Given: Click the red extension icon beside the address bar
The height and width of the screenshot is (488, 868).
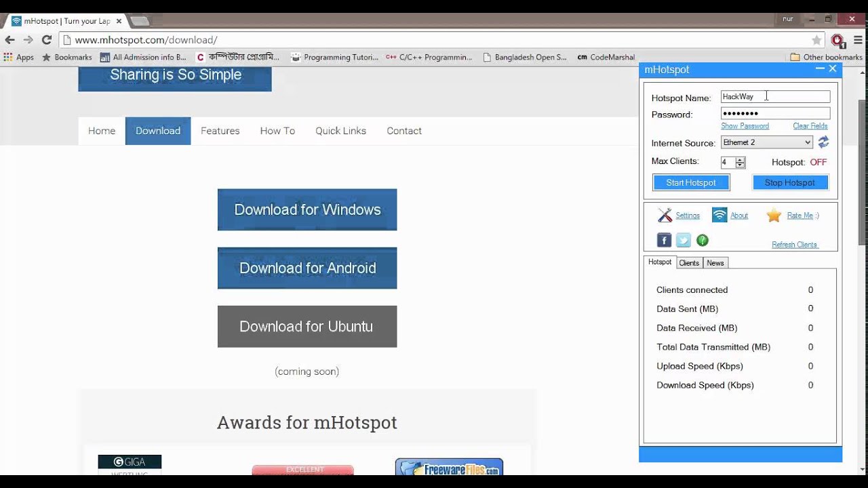Looking at the screenshot, I should pos(838,40).
